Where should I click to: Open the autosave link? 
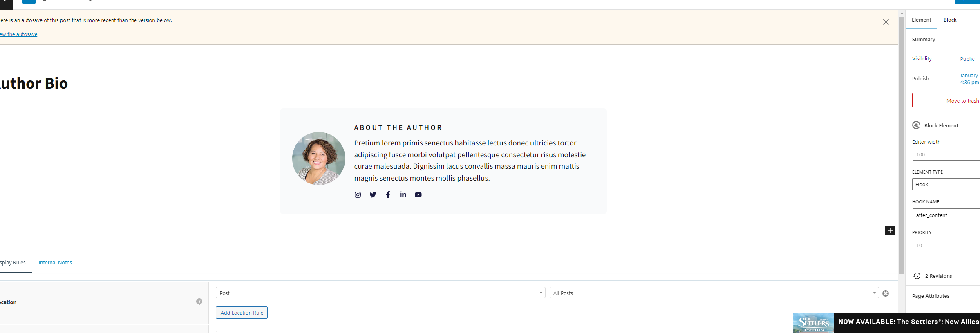(x=18, y=34)
